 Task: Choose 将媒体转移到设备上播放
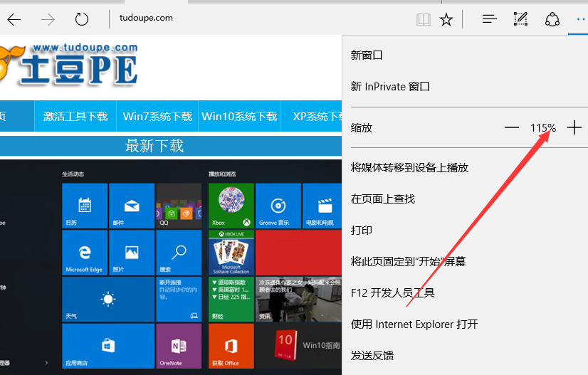[x=409, y=168]
